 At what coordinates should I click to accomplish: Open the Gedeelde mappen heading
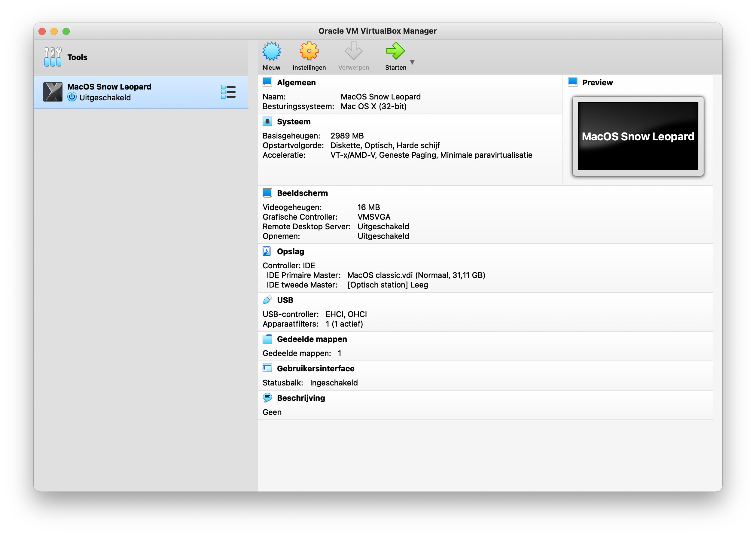tap(312, 339)
